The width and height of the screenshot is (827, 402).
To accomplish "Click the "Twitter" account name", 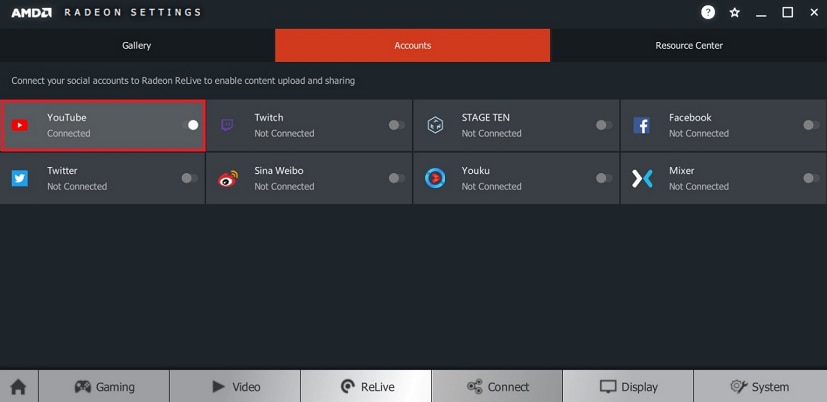I will (x=62, y=171).
